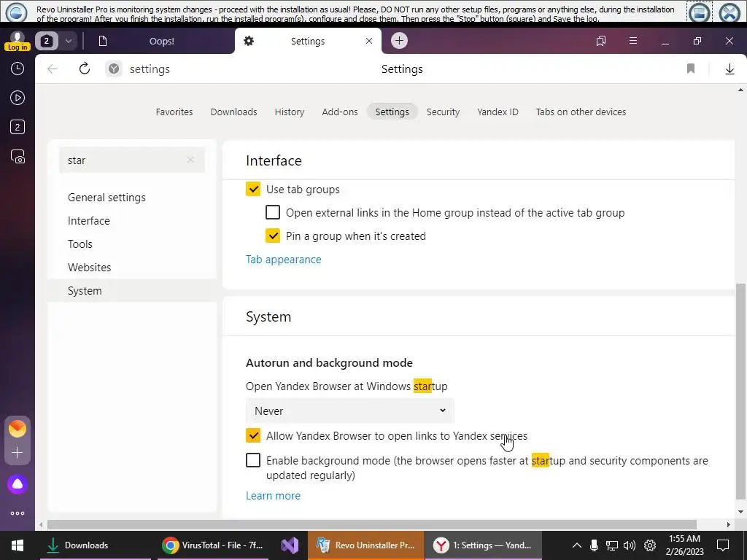The image size is (747, 560).
Task: Open the Tab appearance link
Action: pos(284,260)
